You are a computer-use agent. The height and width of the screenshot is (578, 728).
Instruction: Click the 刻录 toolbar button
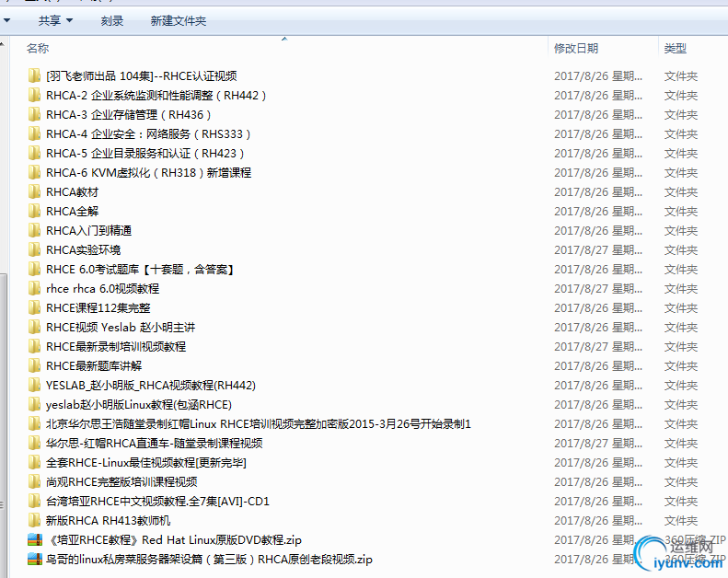112,20
